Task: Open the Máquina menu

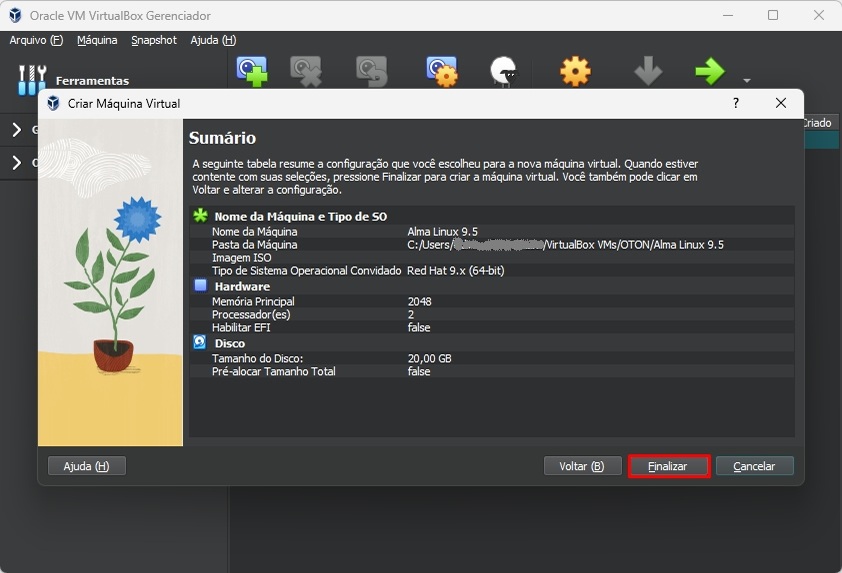Action: [x=97, y=40]
